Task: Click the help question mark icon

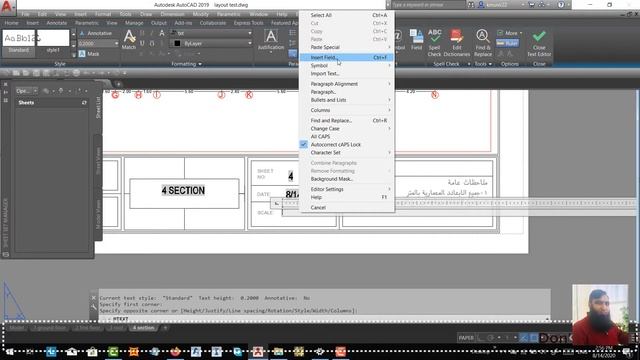Action: 561,5
